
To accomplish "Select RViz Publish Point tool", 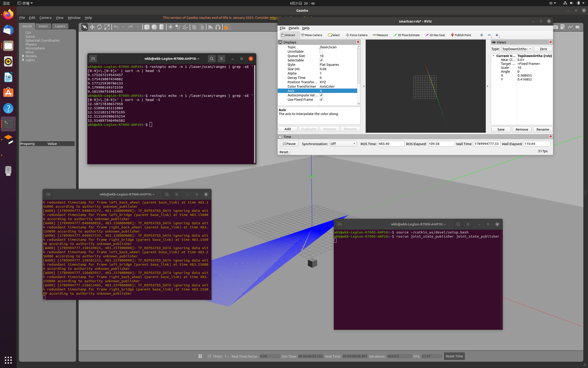I will pos(461,35).
